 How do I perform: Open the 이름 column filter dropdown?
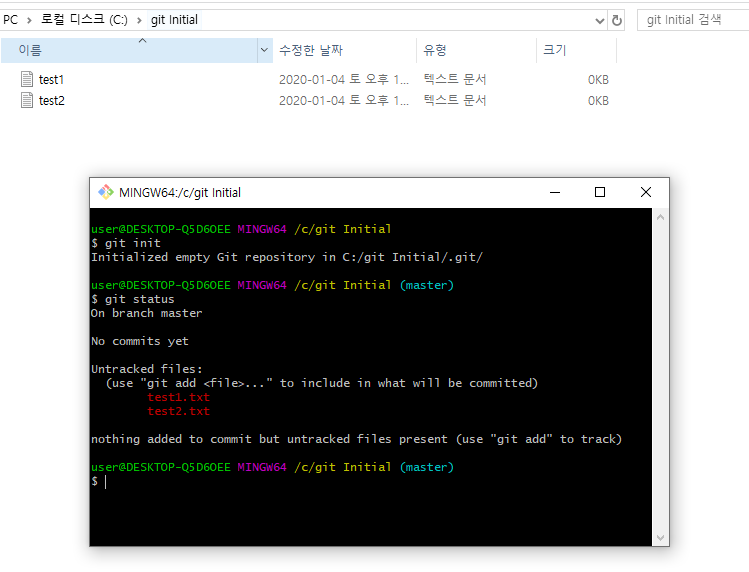(x=264, y=50)
